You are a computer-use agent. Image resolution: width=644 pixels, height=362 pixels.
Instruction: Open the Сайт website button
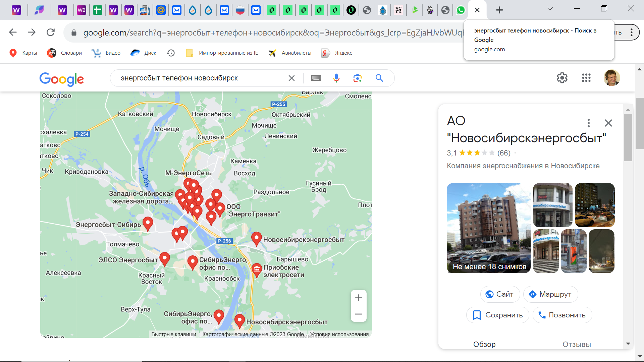pyautogui.click(x=500, y=294)
